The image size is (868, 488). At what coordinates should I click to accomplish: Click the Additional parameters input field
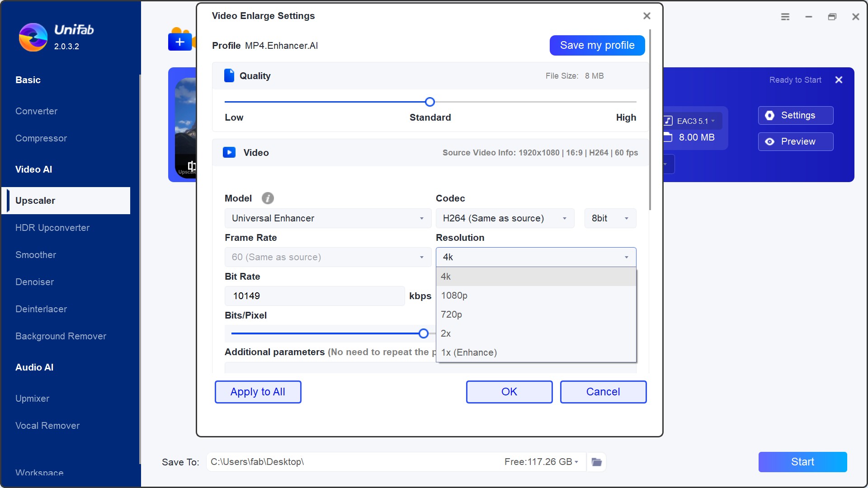[x=430, y=368]
